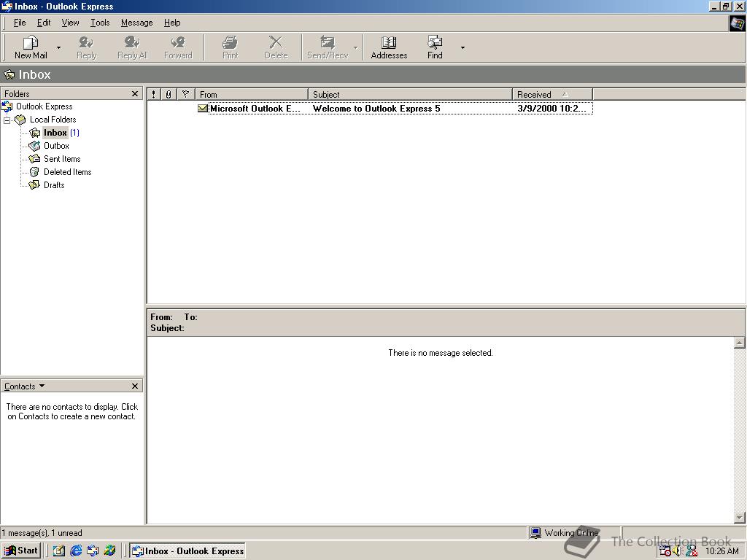Select the Sent Items folder
The height and width of the screenshot is (560, 747).
62,159
